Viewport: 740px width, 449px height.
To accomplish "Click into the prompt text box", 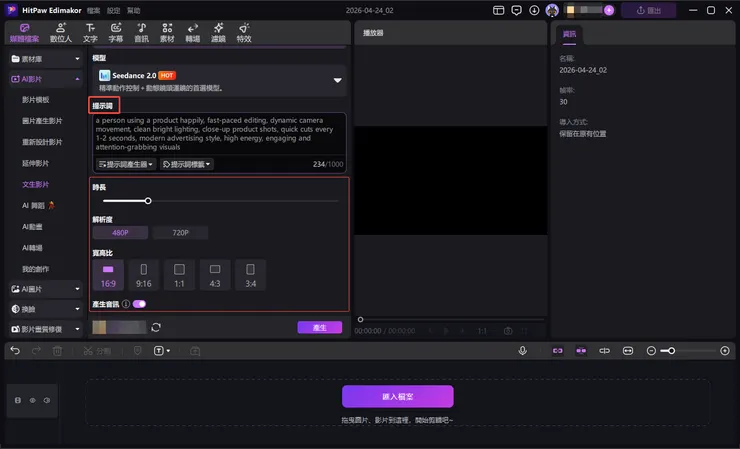I will point(219,134).
